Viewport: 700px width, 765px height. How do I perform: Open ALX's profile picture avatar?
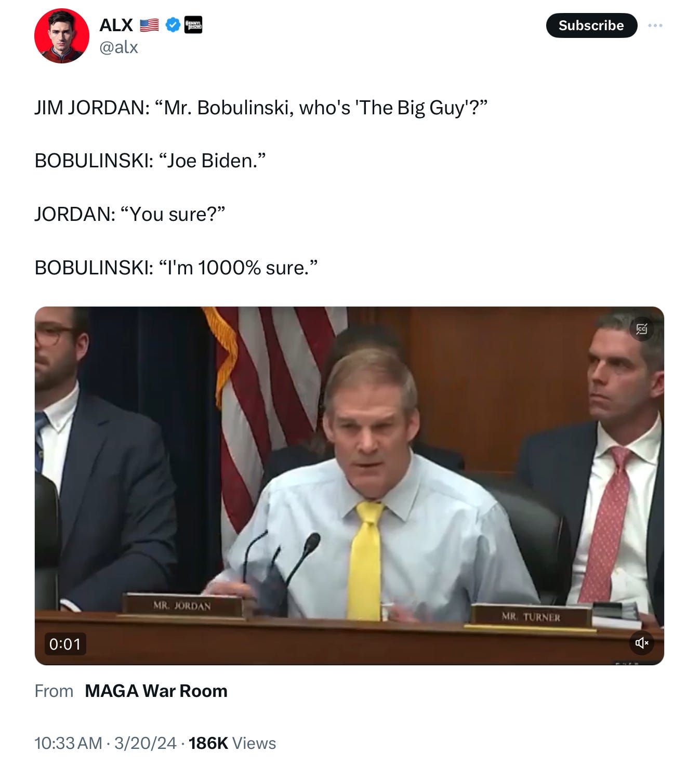[x=61, y=36]
